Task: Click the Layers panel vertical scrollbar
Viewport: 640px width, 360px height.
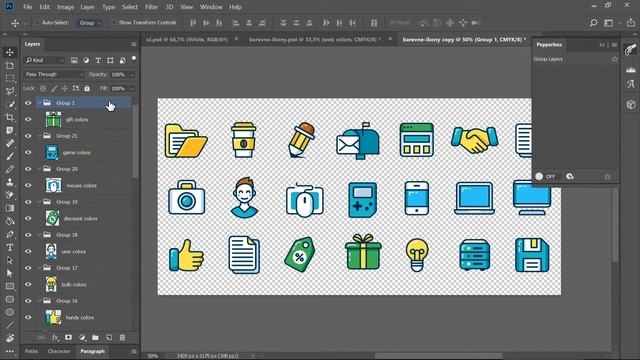Action: (135, 141)
